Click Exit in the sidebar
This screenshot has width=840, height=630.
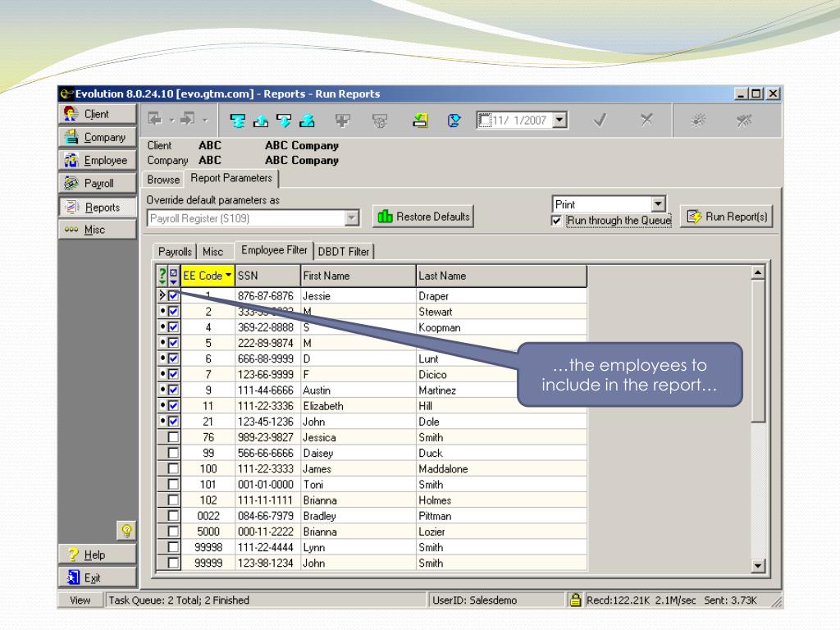tap(98, 577)
